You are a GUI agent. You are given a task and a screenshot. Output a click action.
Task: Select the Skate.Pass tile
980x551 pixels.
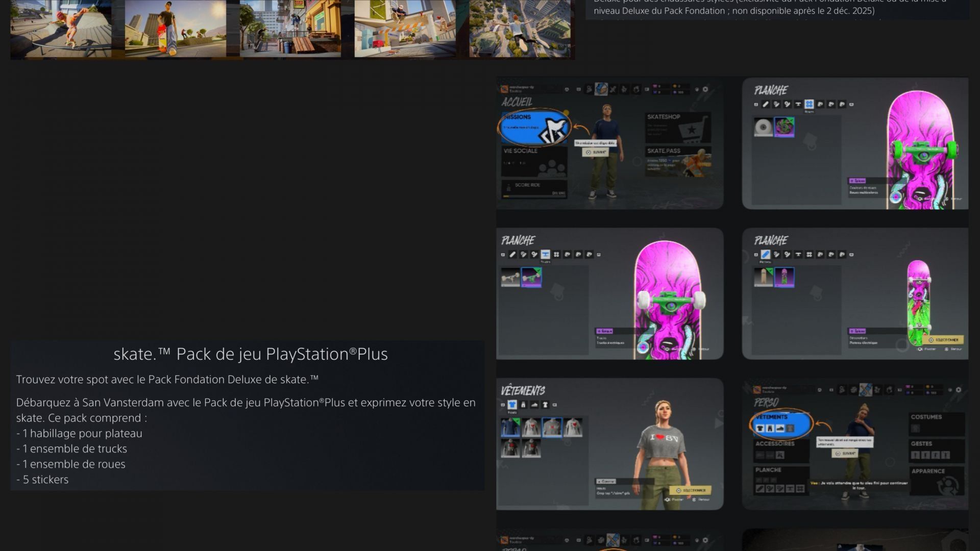pos(677,162)
